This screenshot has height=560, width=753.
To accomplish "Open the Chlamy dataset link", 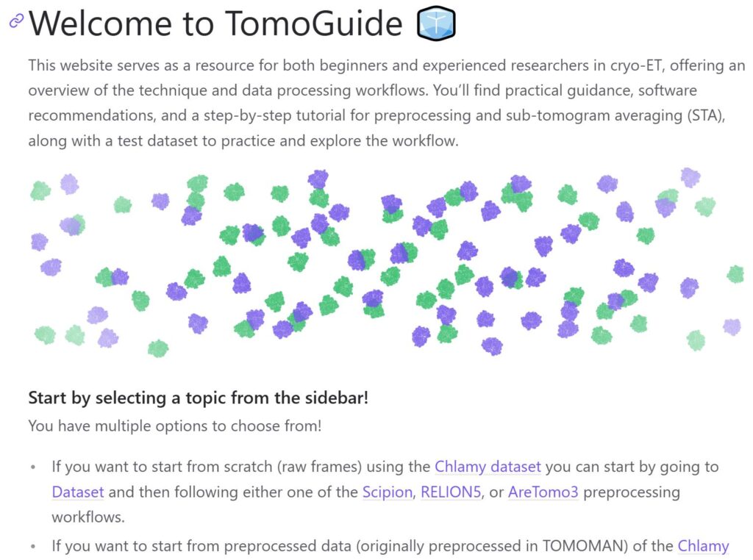I will pyautogui.click(x=488, y=467).
